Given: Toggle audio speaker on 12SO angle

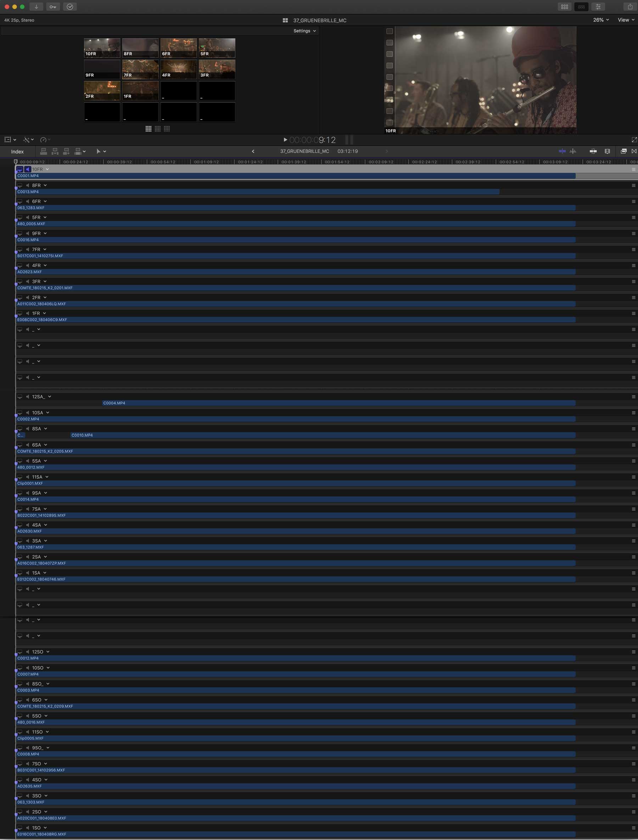Looking at the screenshot, I should [x=27, y=652].
